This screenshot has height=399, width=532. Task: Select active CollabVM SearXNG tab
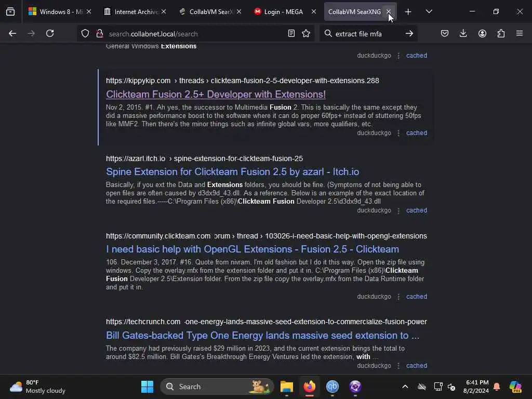point(354,12)
